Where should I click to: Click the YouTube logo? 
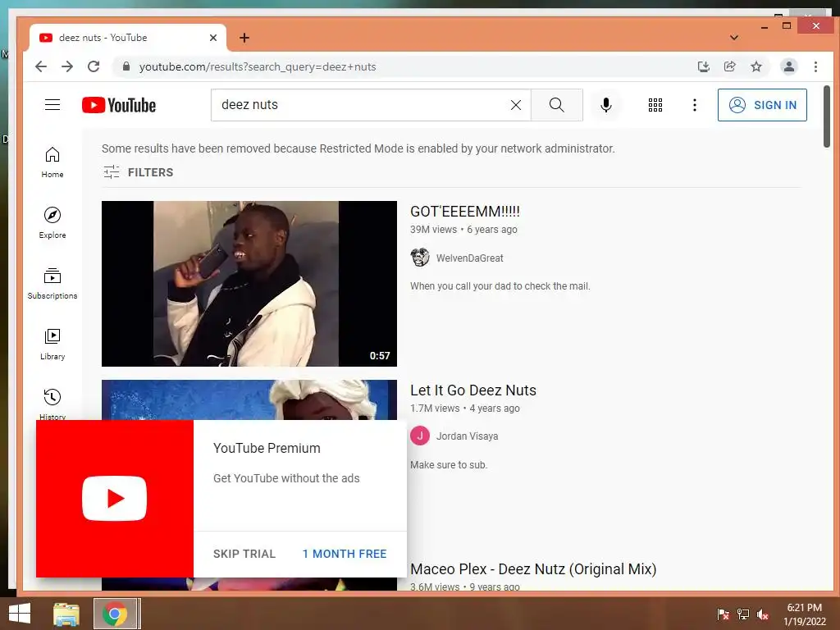pyautogui.click(x=119, y=105)
